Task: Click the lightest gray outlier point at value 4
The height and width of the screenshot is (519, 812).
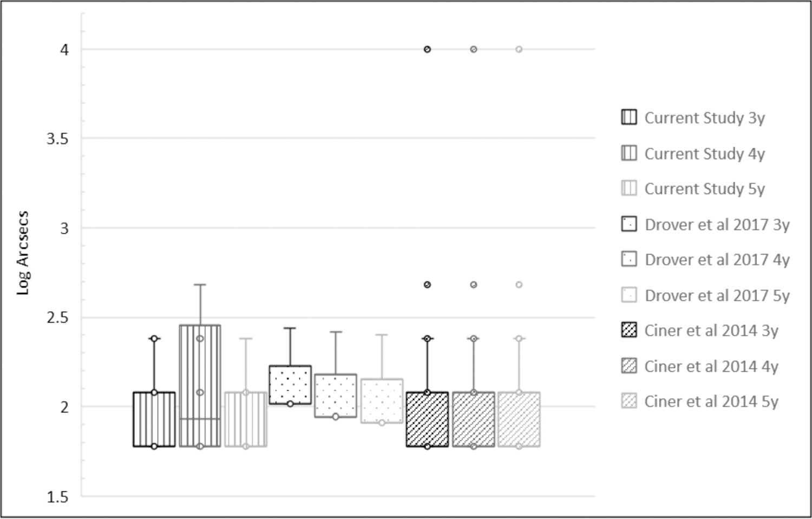Action: coord(519,49)
